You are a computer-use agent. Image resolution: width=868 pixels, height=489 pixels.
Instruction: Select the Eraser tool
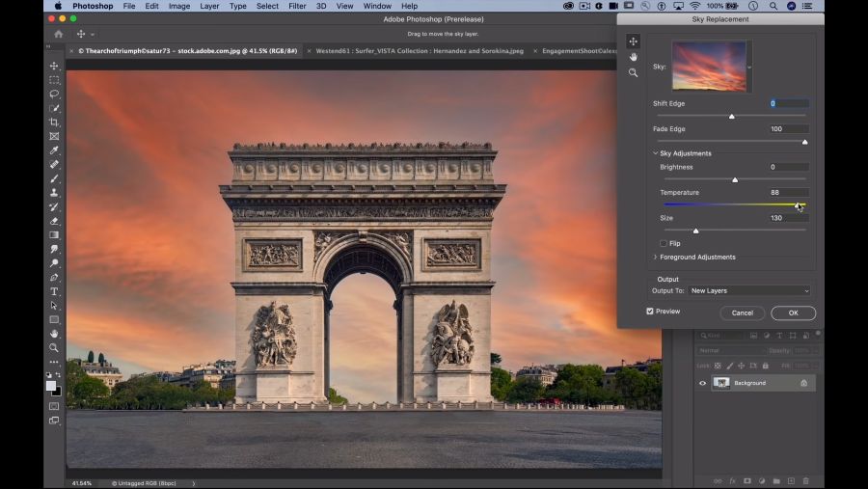click(54, 221)
